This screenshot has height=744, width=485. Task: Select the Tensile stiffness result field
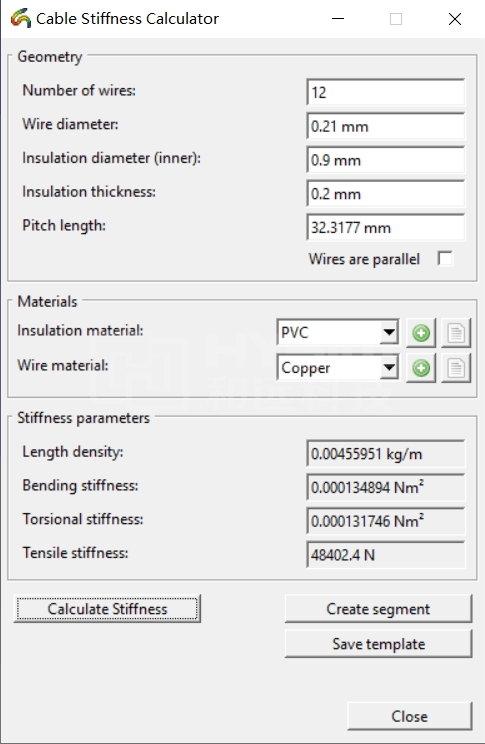386,555
